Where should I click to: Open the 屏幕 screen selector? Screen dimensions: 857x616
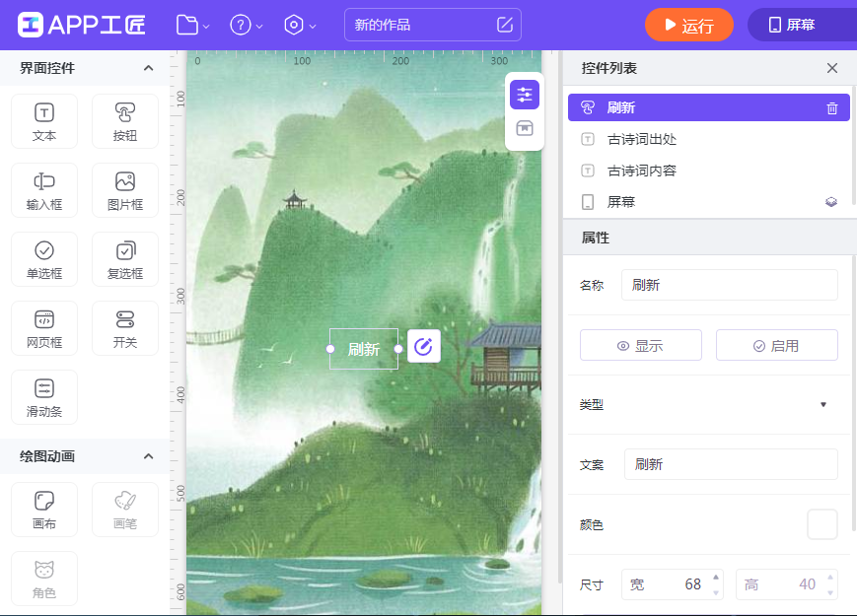click(801, 25)
